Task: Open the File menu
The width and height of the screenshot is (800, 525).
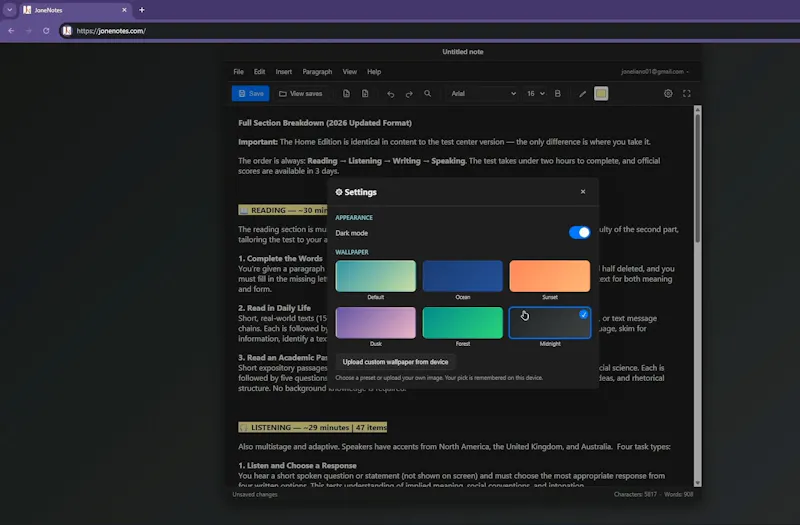Action: (x=238, y=72)
